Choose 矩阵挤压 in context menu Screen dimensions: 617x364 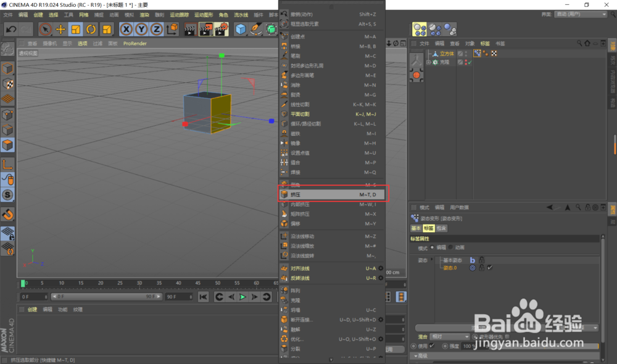pos(332,214)
